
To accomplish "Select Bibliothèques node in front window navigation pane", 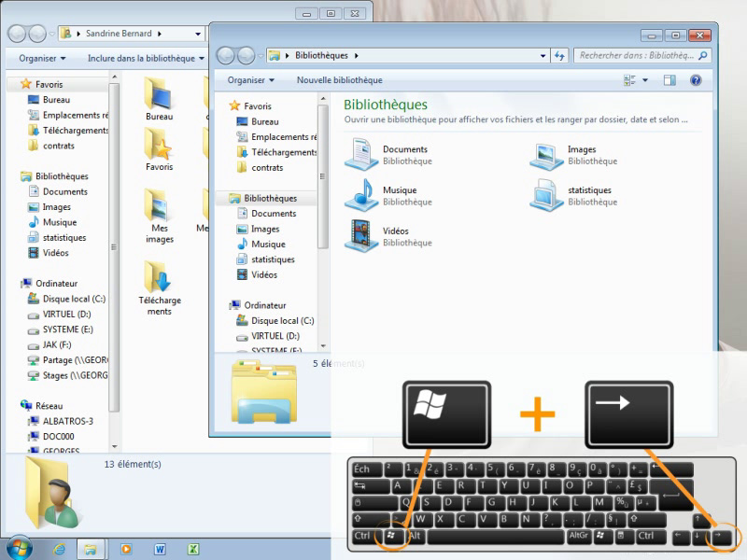I will click(270, 198).
